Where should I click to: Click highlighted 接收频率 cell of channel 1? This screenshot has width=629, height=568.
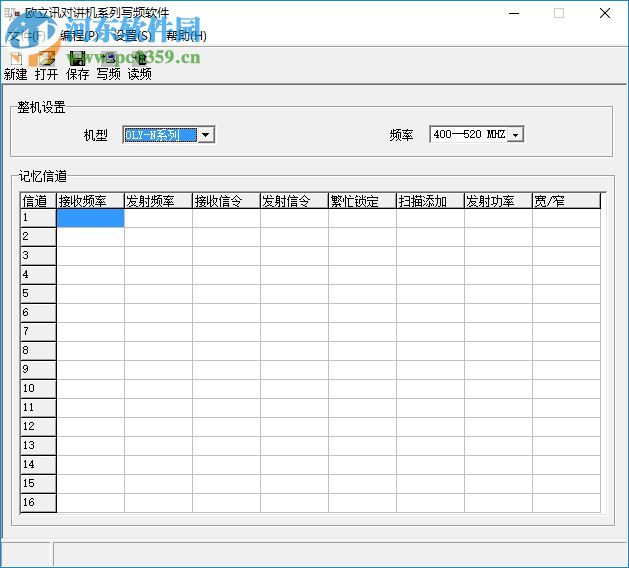pyautogui.click(x=90, y=218)
